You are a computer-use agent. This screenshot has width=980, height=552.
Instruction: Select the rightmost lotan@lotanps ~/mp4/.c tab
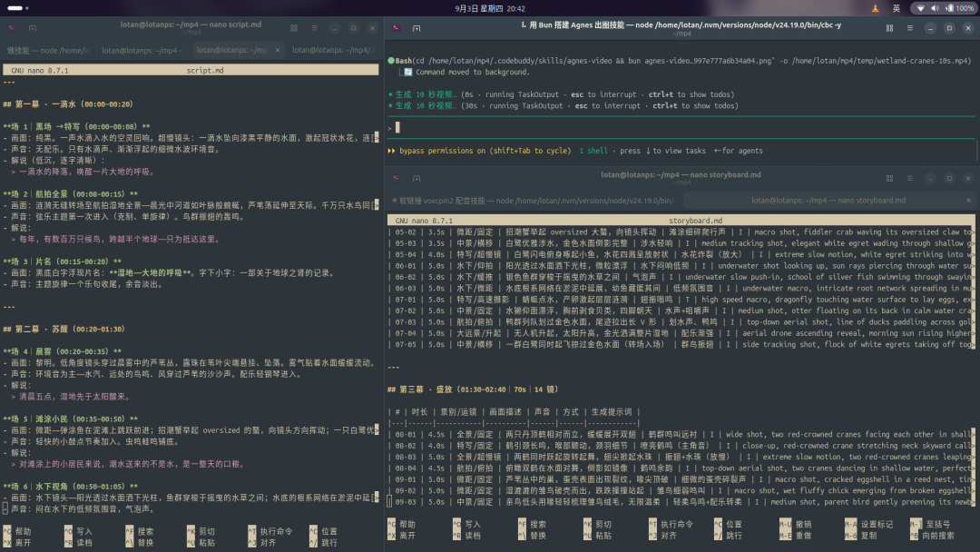pyautogui.click(x=334, y=50)
